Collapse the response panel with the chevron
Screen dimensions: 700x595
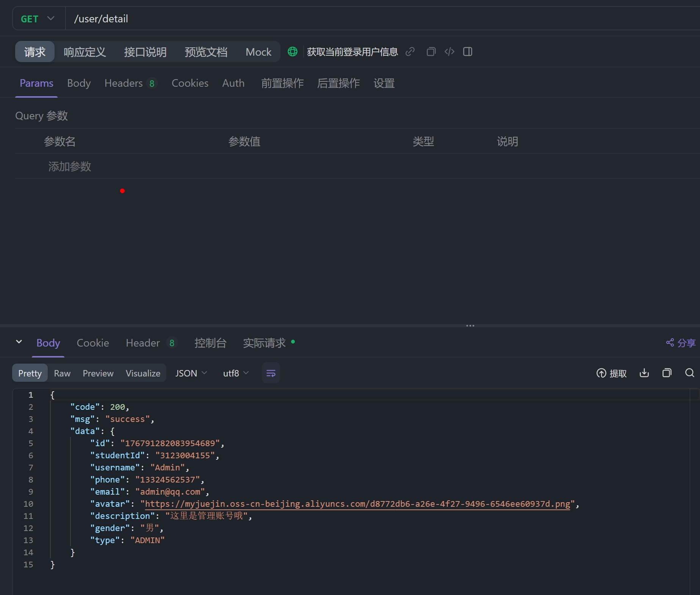tap(19, 342)
